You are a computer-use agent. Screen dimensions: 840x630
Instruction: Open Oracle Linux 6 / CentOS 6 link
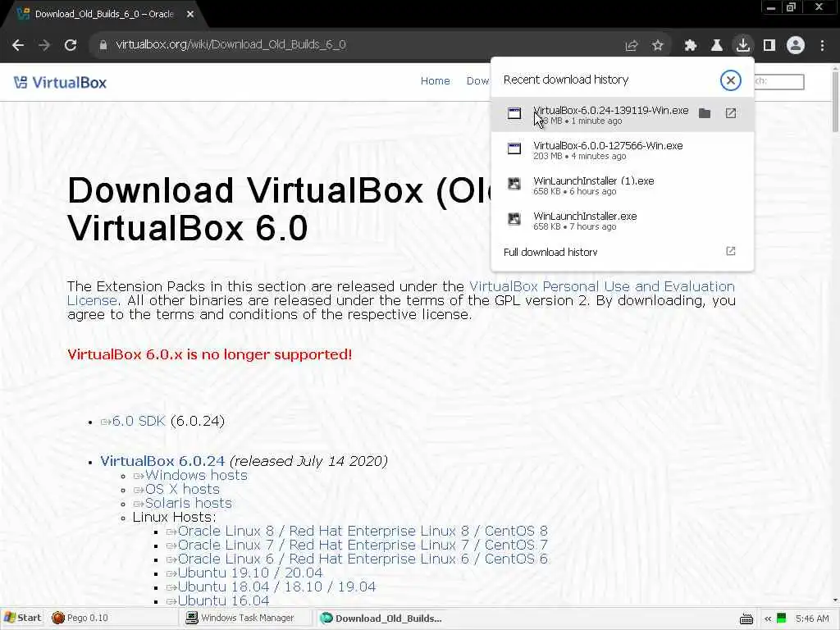tap(363, 559)
